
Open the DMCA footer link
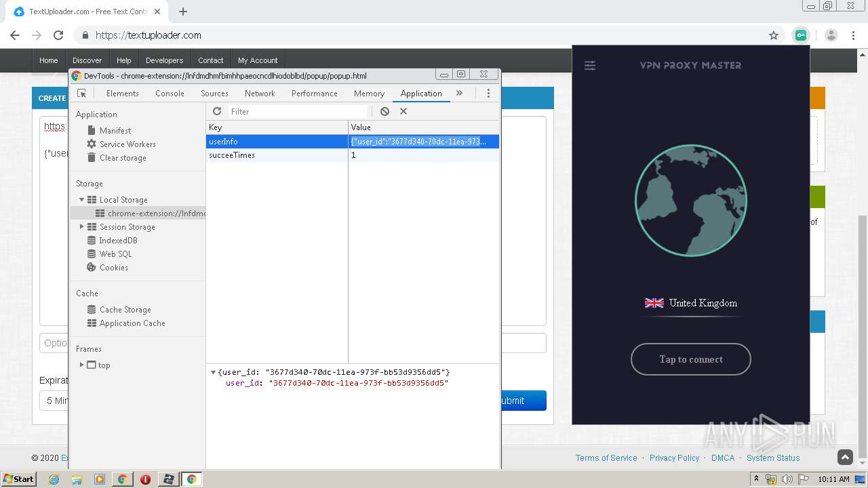pos(723,458)
